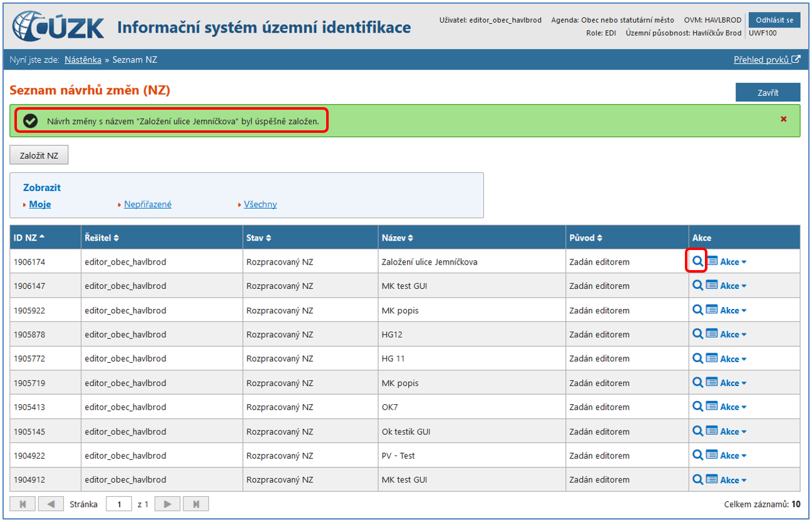Click list icon in MK popis 1905922 row
The height and width of the screenshot is (522, 812).
pyautogui.click(x=712, y=310)
